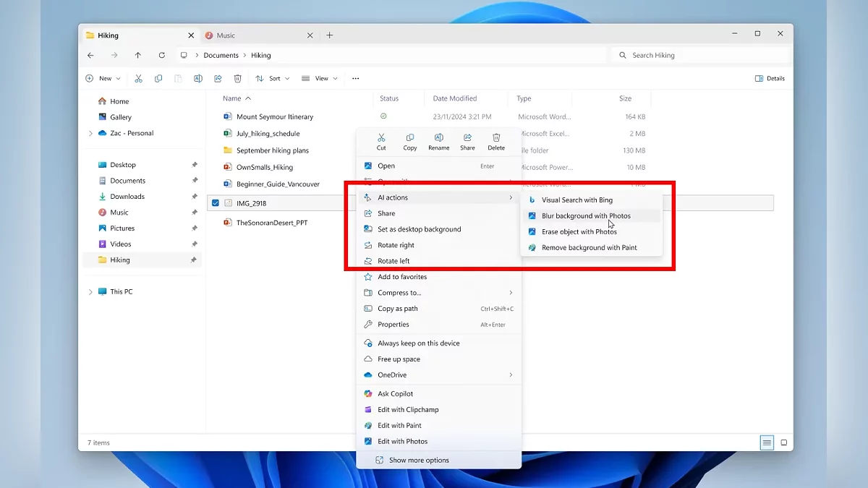Choose Remove background with Paint

pos(589,248)
